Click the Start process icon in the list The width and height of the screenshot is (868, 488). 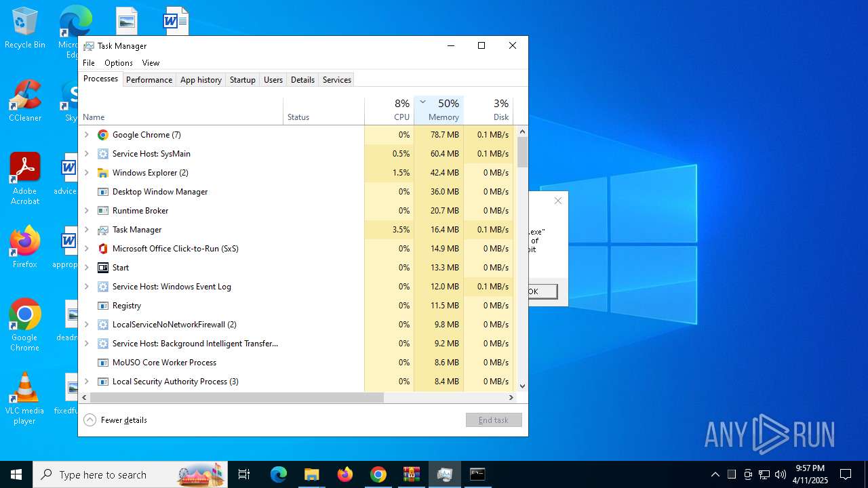coord(103,268)
